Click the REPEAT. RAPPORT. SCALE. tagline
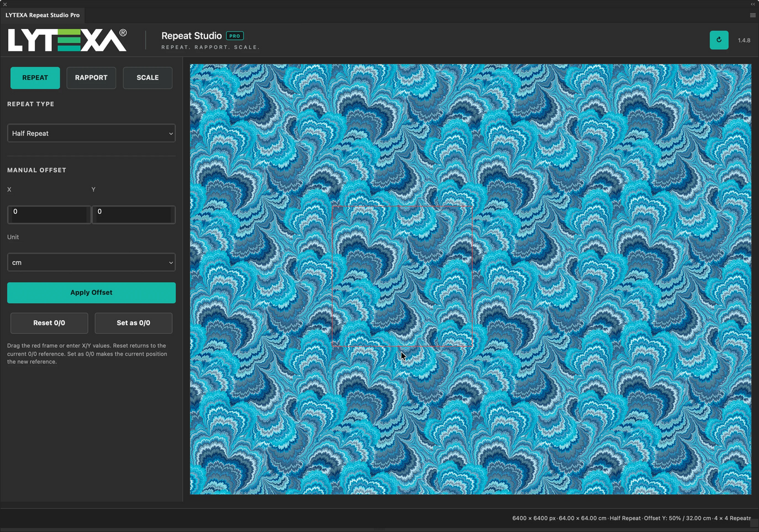The height and width of the screenshot is (532, 759). tap(211, 48)
